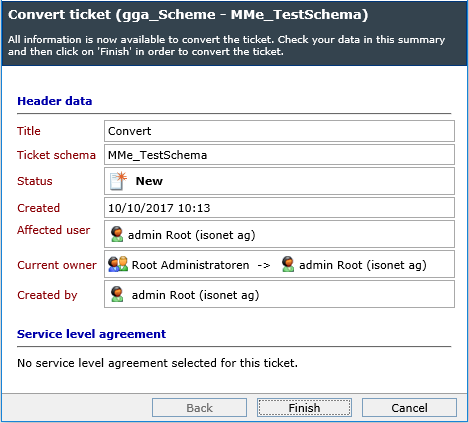
Task: Click the Header data section heading
Action: click(55, 101)
